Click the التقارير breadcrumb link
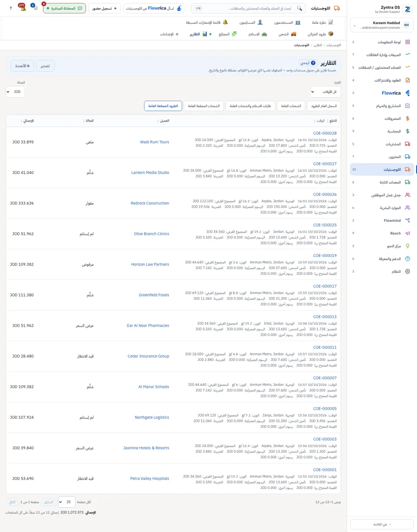Screen dimensions: 417x532 click(x=318, y=45)
